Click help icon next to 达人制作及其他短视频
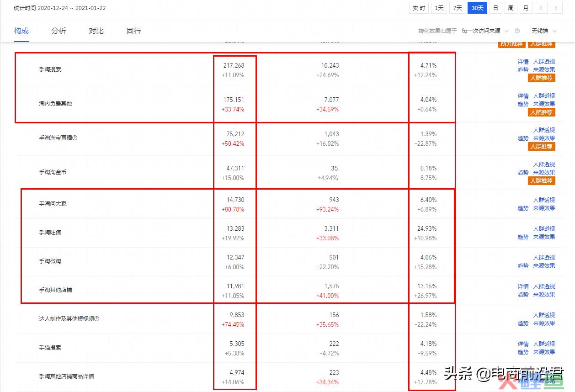 (x=96, y=319)
